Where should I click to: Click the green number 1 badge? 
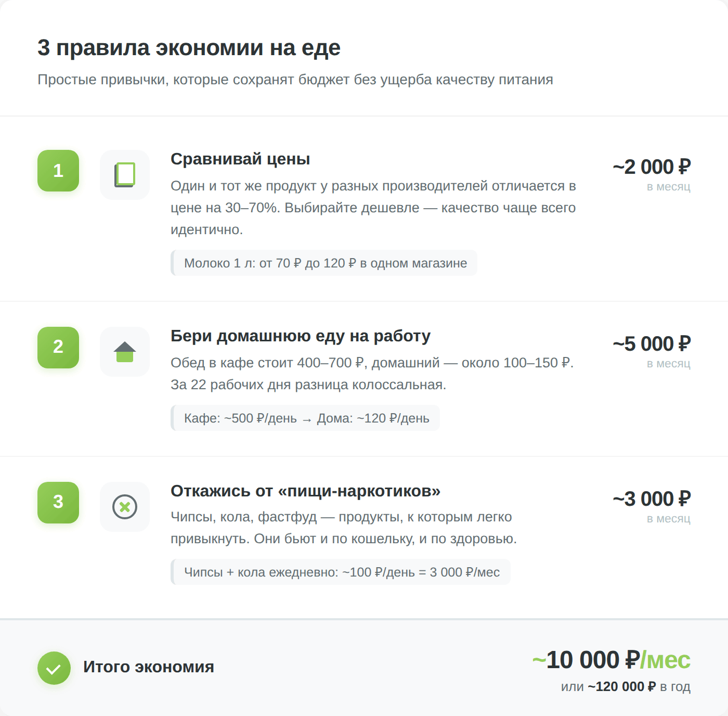(x=58, y=171)
